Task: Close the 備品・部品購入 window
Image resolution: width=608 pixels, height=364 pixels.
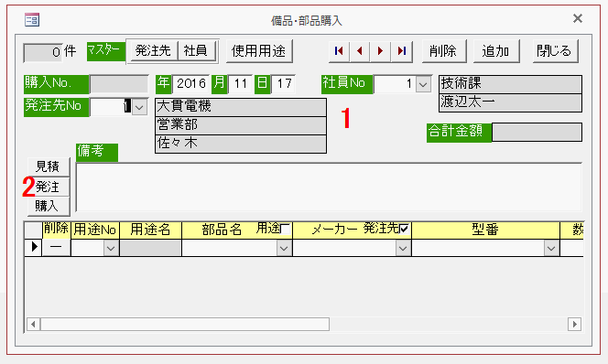Action: tap(578, 18)
